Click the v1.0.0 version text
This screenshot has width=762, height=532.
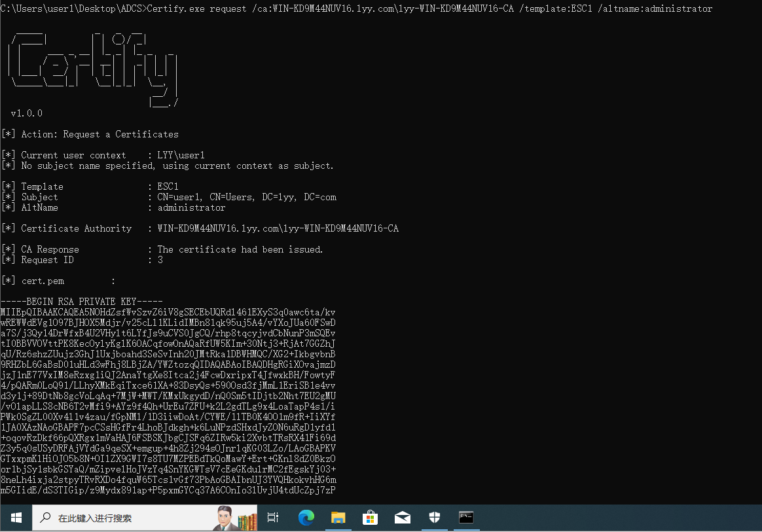tap(27, 113)
